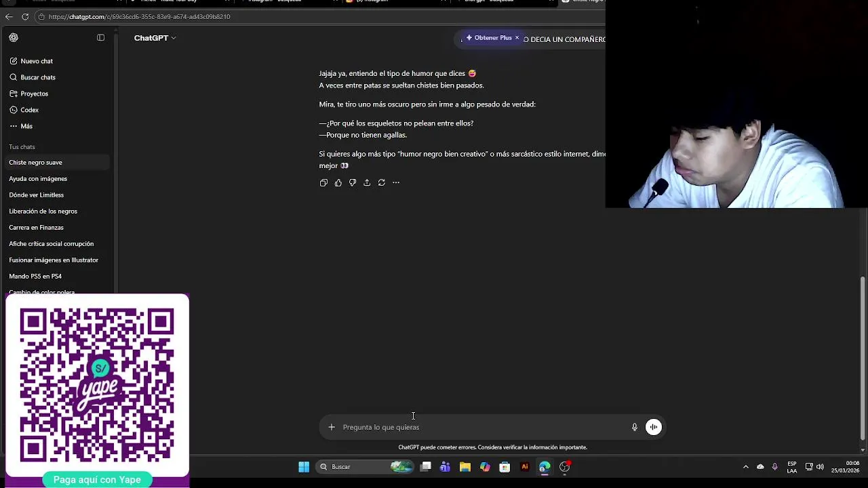Click the network tray icon

[809, 467]
